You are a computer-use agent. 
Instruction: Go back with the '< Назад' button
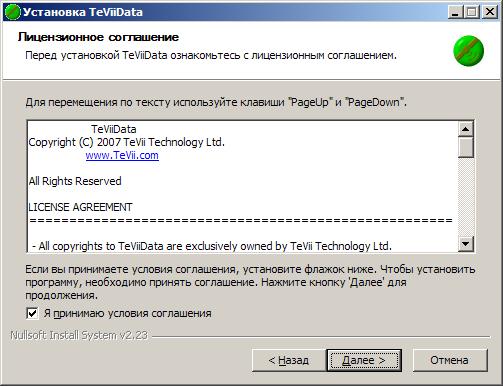(288, 360)
